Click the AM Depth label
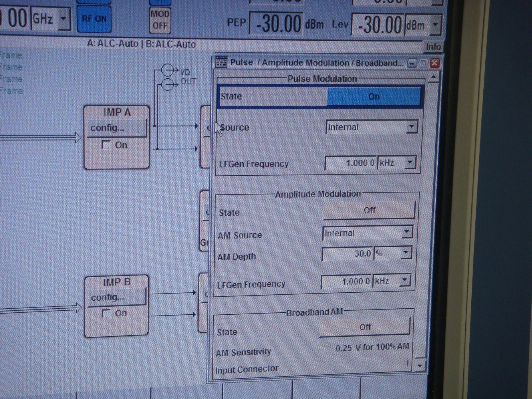Screen dimensions: 532x399 tap(237, 257)
